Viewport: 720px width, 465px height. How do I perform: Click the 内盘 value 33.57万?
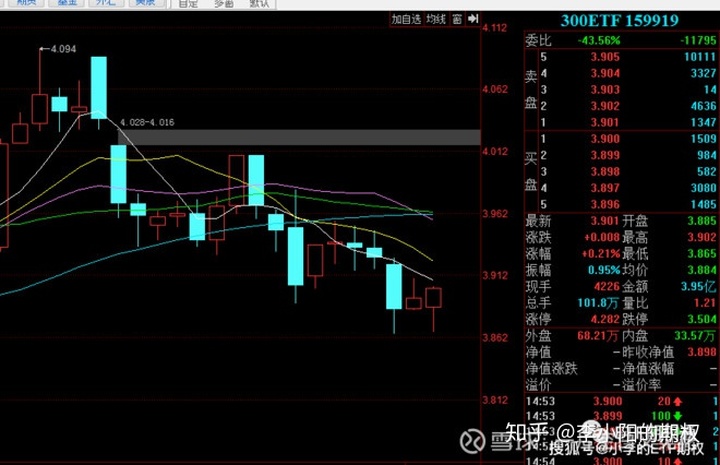[x=695, y=336]
